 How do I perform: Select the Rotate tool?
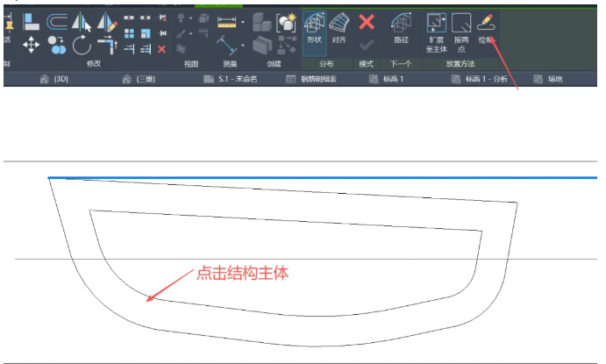pos(82,45)
